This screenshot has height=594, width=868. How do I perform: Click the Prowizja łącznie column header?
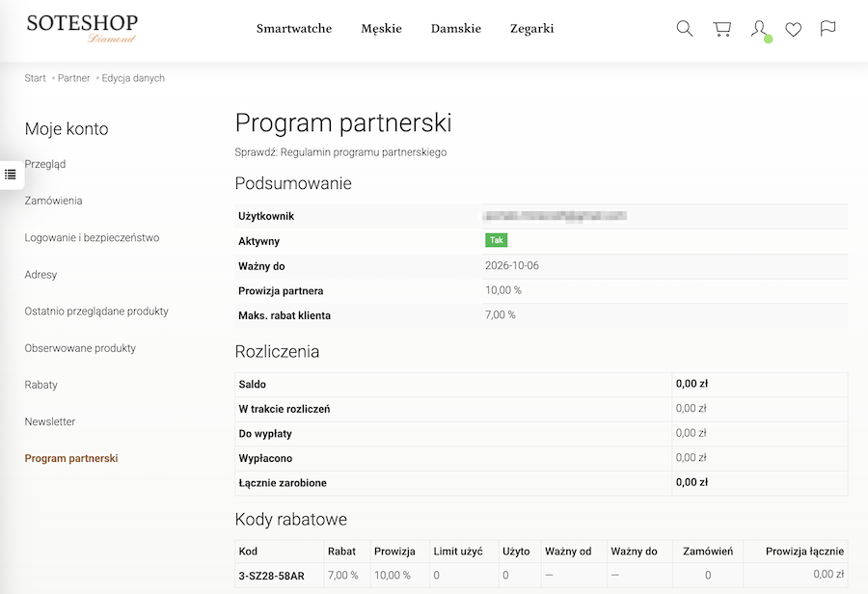[805, 552]
